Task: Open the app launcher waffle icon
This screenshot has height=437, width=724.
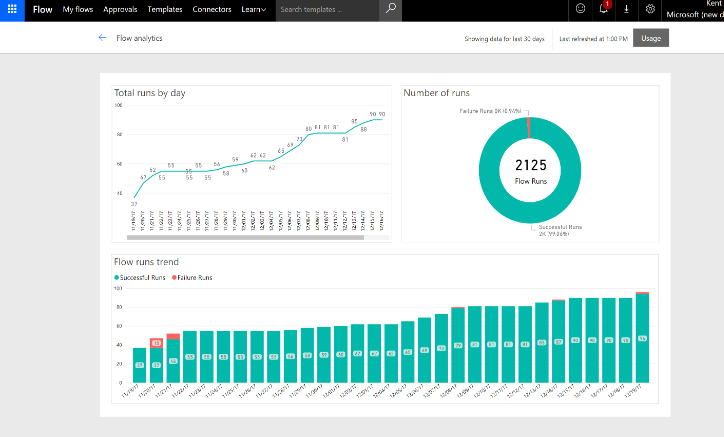Action: pos(12,10)
